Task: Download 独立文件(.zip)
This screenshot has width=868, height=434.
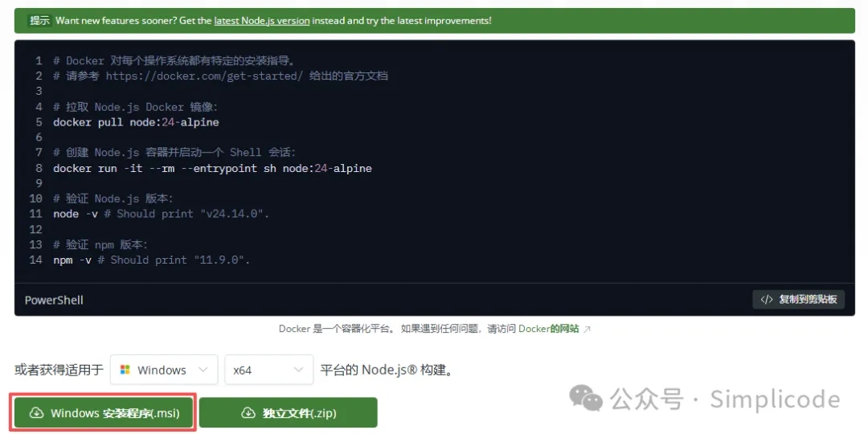Action: 288,413
